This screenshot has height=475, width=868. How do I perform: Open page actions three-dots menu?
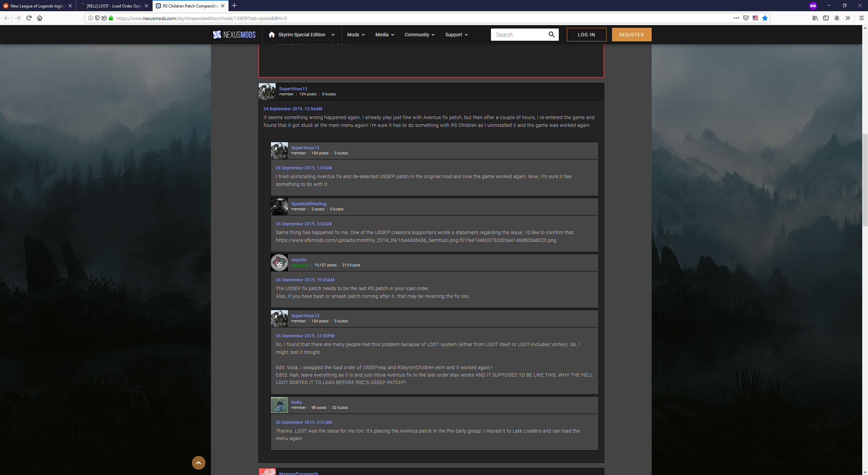pyautogui.click(x=736, y=18)
